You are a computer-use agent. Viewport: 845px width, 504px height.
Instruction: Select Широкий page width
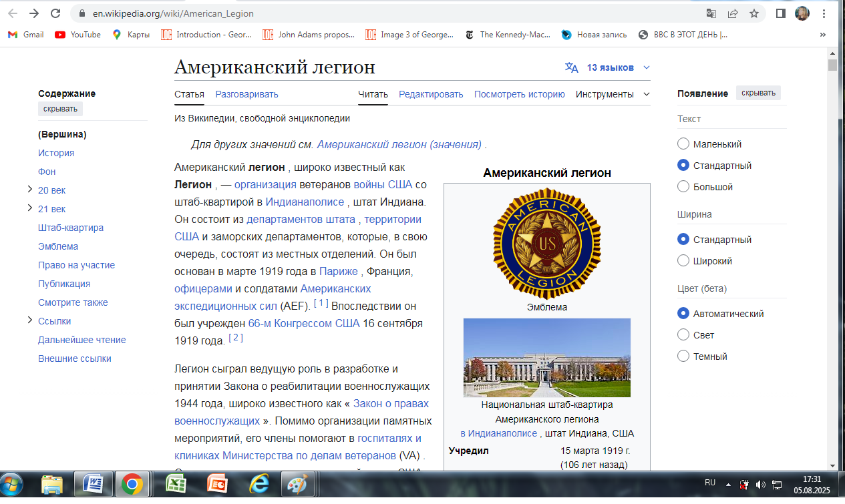point(683,261)
